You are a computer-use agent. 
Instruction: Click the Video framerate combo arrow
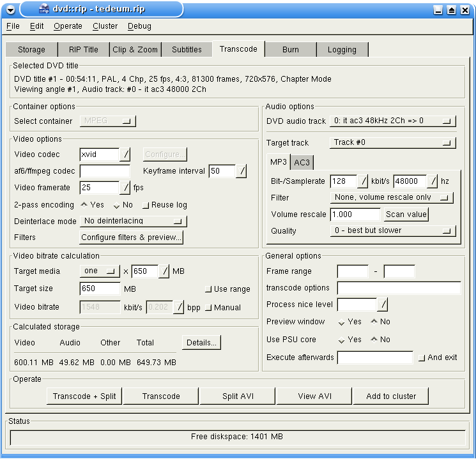click(126, 188)
